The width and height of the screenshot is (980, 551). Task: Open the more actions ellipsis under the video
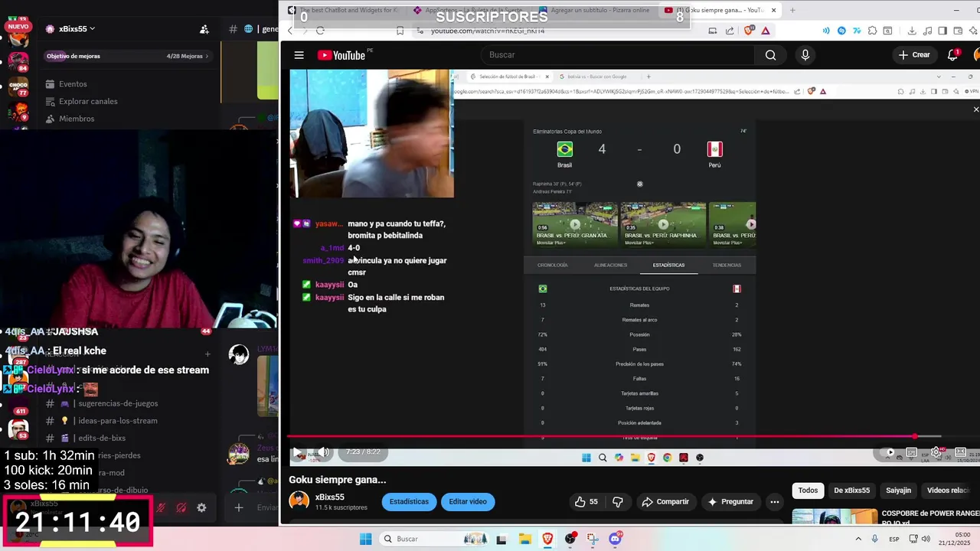click(x=775, y=502)
